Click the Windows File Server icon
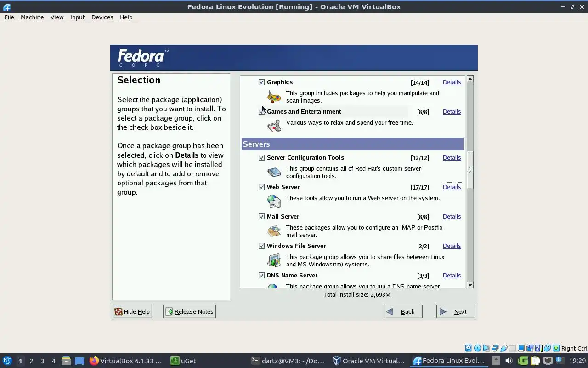The height and width of the screenshot is (368, 588). [274, 260]
